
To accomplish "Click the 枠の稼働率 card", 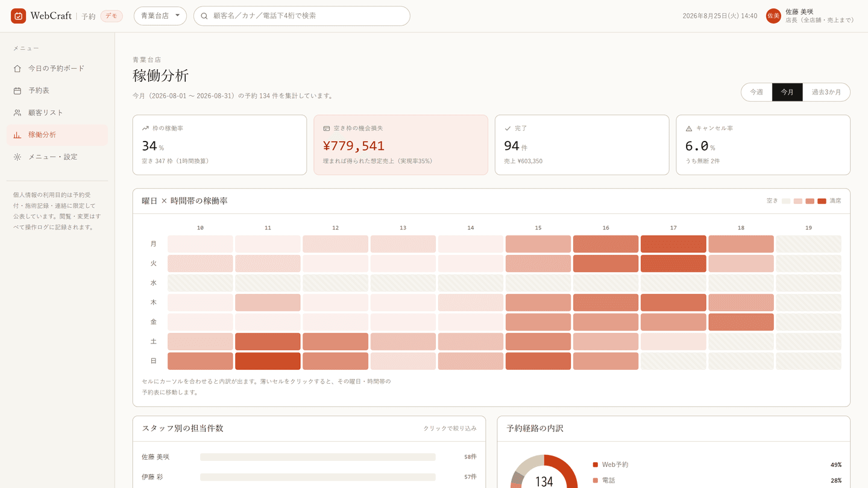I will [x=220, y=145].
